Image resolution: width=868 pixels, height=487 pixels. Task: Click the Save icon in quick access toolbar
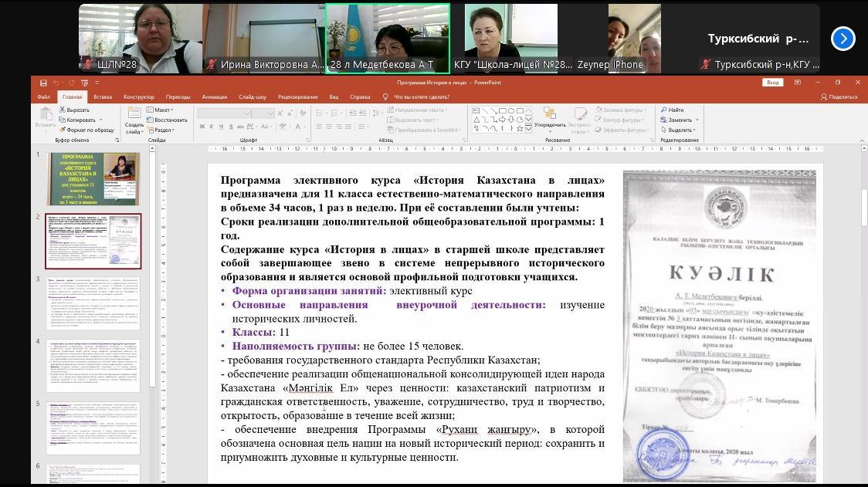(44, 83)
